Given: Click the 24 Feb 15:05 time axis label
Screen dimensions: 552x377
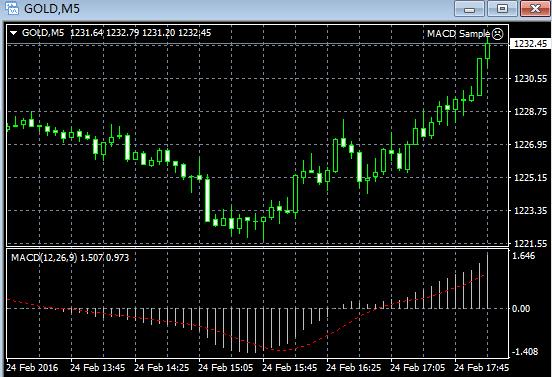Looking at the screenshot, I should click(225, 368).
